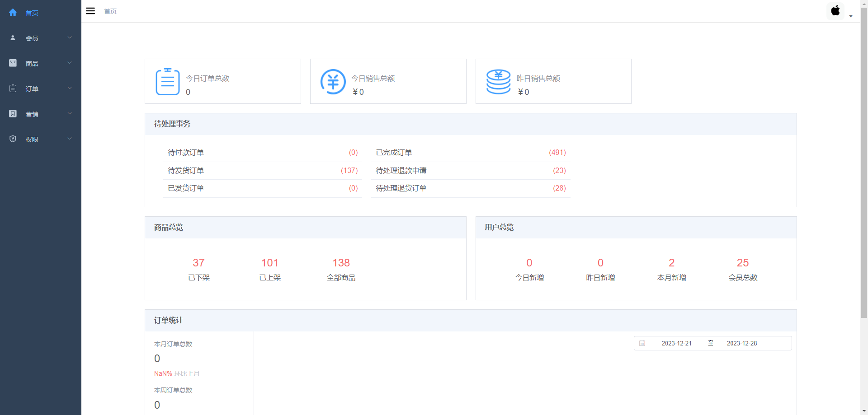Image resolution: width=868 pixels, height=415 pixels.
Task: Click the 138 全部商品 value
Action: (x=341, y=263)
